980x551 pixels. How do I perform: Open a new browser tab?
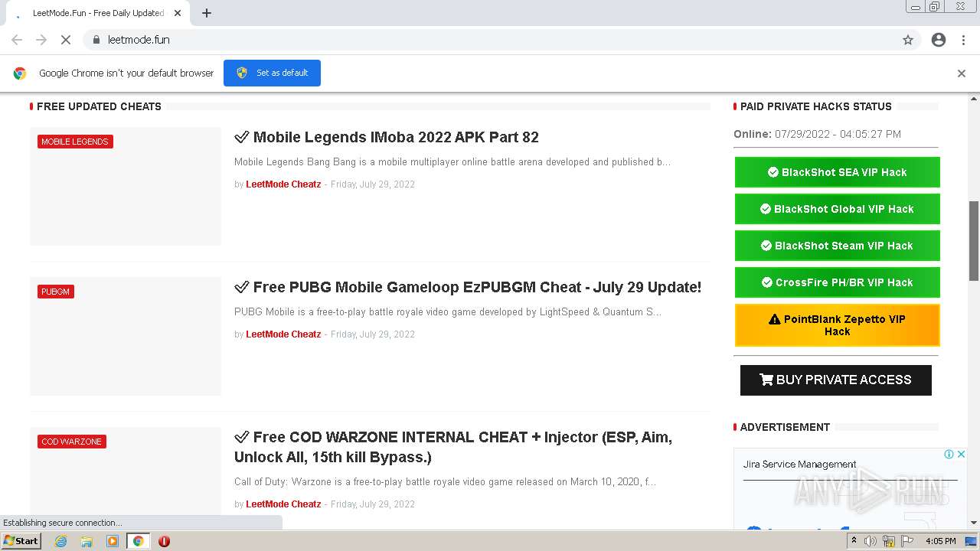tap(207, 13)
